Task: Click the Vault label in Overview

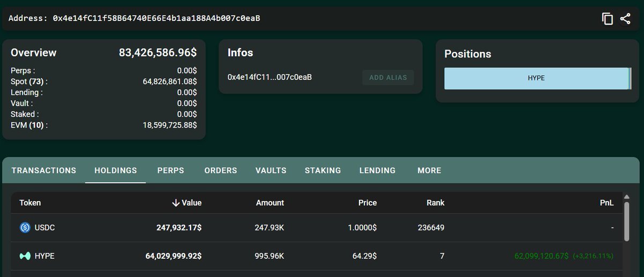Action: tap(21, 103)
